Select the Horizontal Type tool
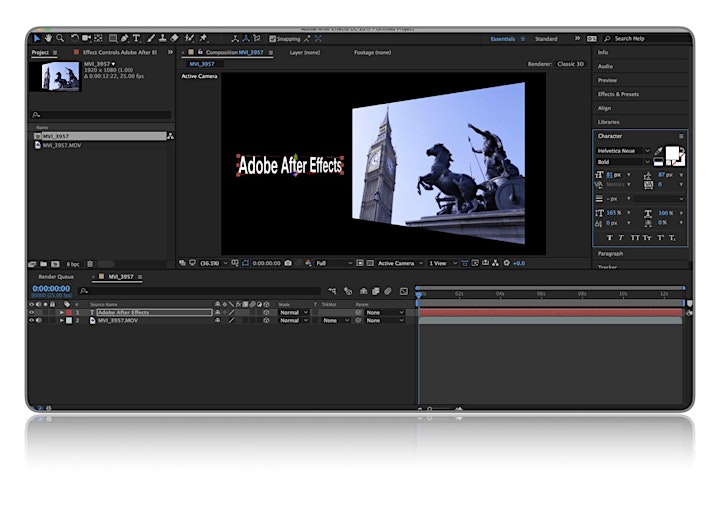This screenshot has width=720, height=514. 136,39
